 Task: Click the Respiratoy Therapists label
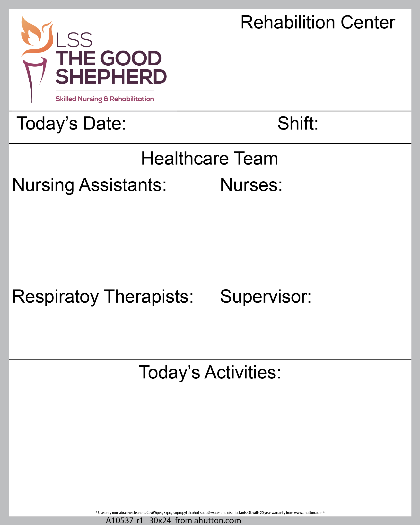click(x=103, y=297)
